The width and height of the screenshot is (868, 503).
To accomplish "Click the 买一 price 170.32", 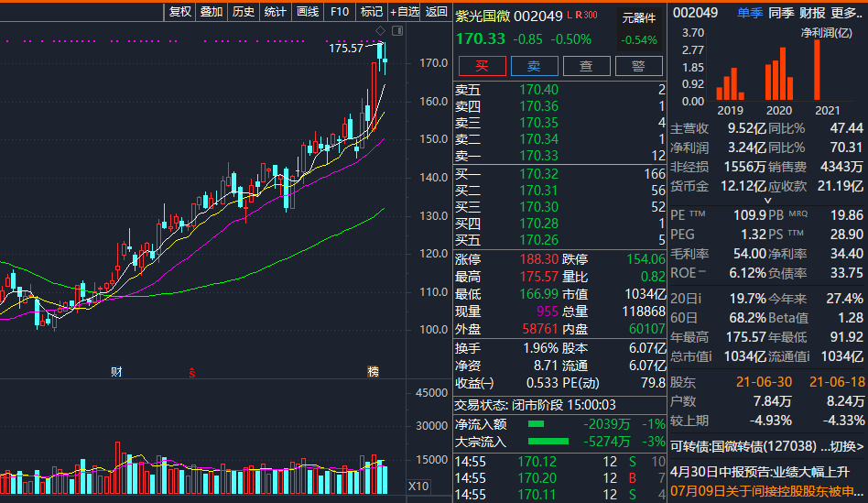I will tap(538, 174).
